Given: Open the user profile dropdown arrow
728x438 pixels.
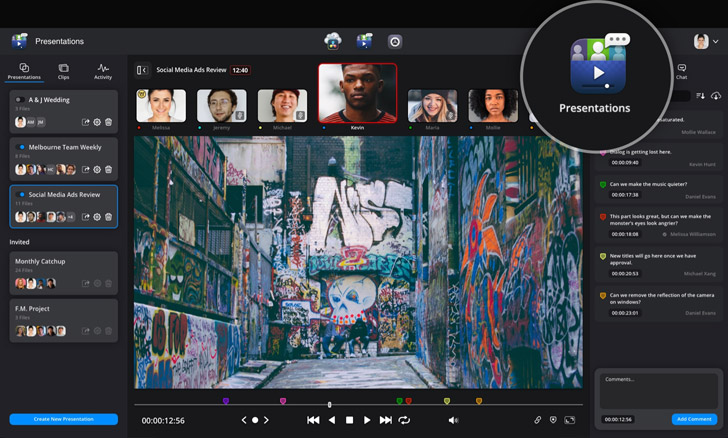Looking at the screenshot, I should [x=716, y=42].
